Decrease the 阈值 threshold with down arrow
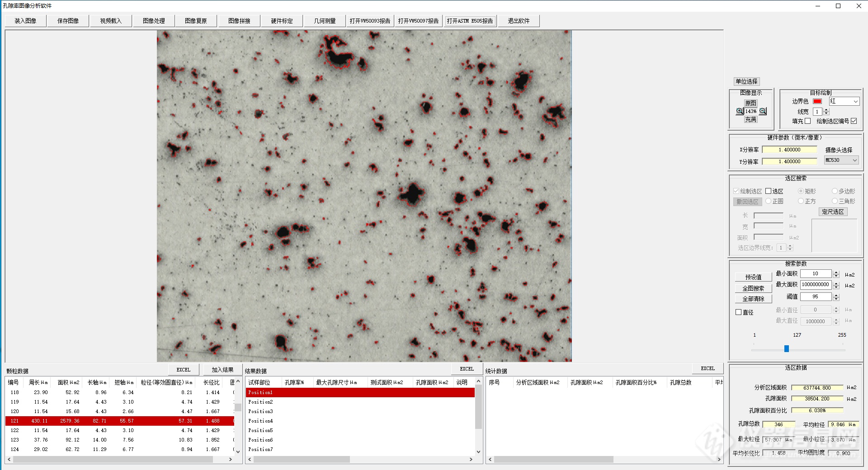This screenshot has height=470, width=868. (x=836, y=299)
